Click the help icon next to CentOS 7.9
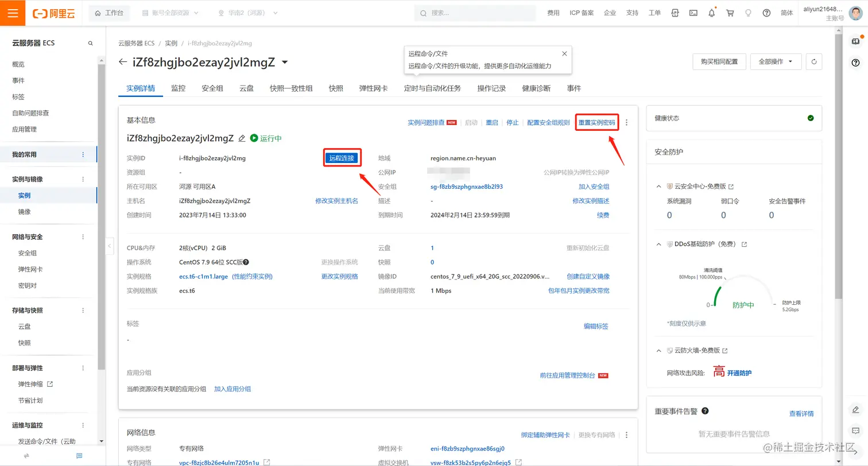This screenshot has width=868, height=466. (x=246, y=262)
